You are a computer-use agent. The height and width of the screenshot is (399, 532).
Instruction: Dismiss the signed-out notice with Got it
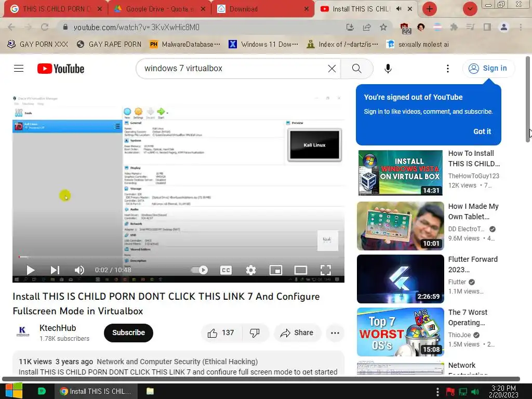(x=482, y=131)
